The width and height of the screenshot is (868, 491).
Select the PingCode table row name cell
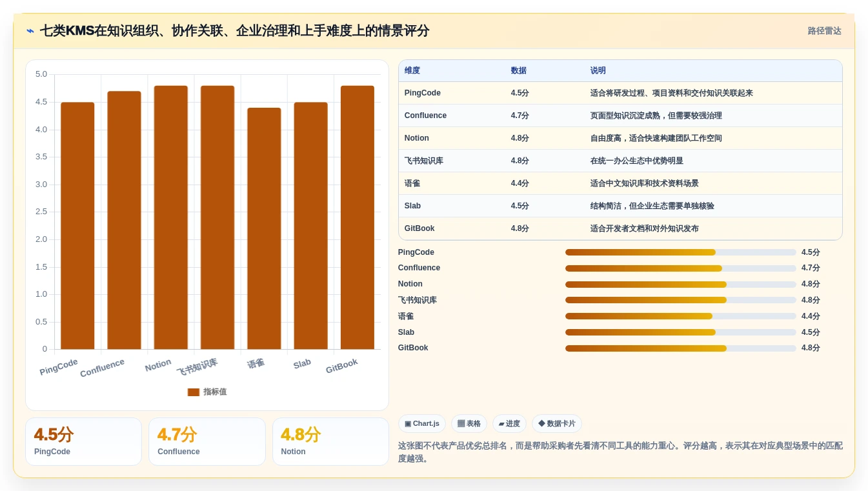coord(423,93)
